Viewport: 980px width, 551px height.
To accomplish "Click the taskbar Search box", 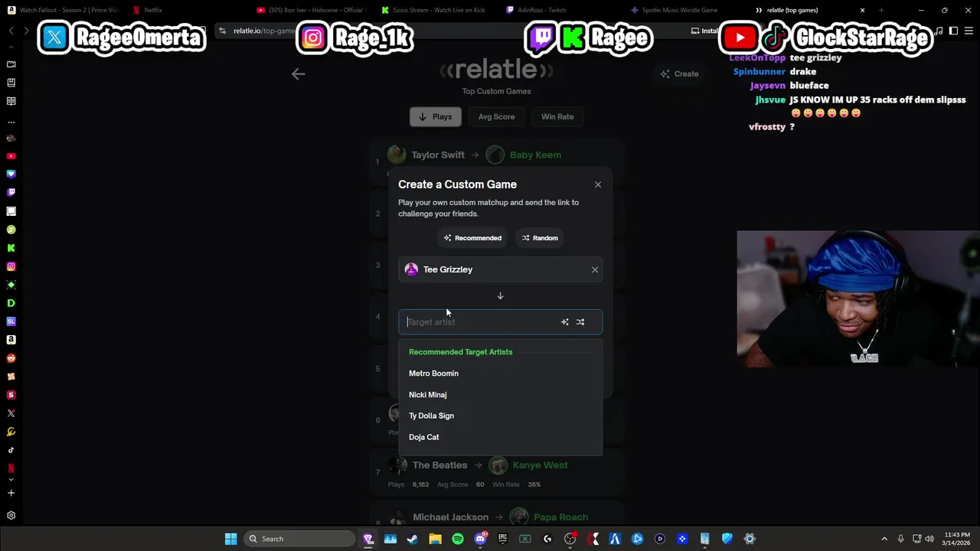I will click(x=299, y=539).
